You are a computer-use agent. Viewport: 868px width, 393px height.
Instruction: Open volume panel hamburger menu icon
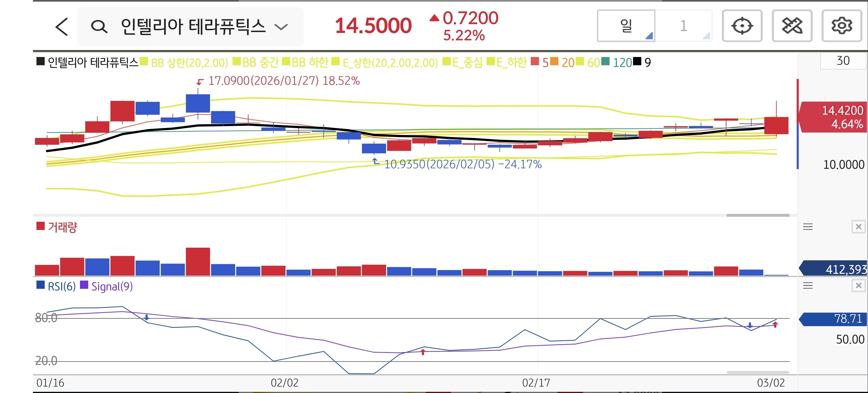coord(808,227)
